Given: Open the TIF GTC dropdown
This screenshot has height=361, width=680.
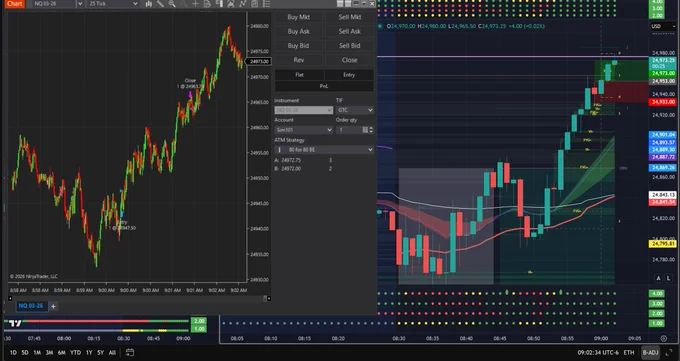Looking at the screenshot, I should 354,110.
